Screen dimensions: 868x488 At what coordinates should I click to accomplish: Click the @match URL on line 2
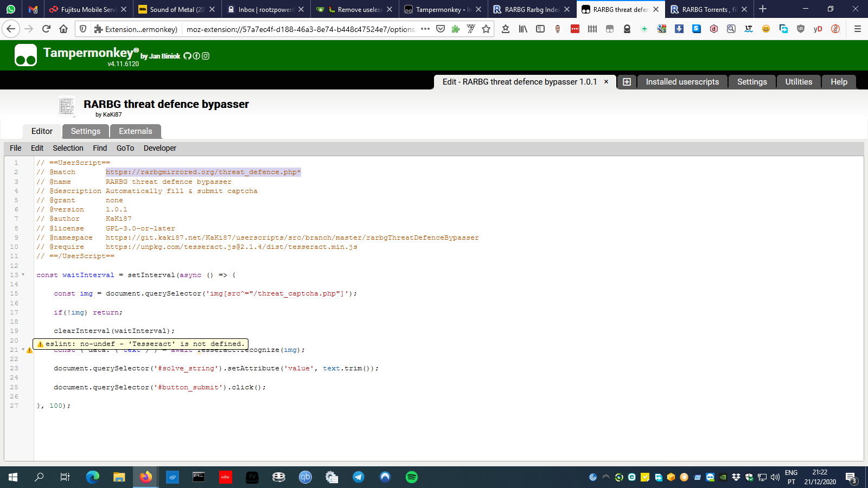click(x=203, y=172)
